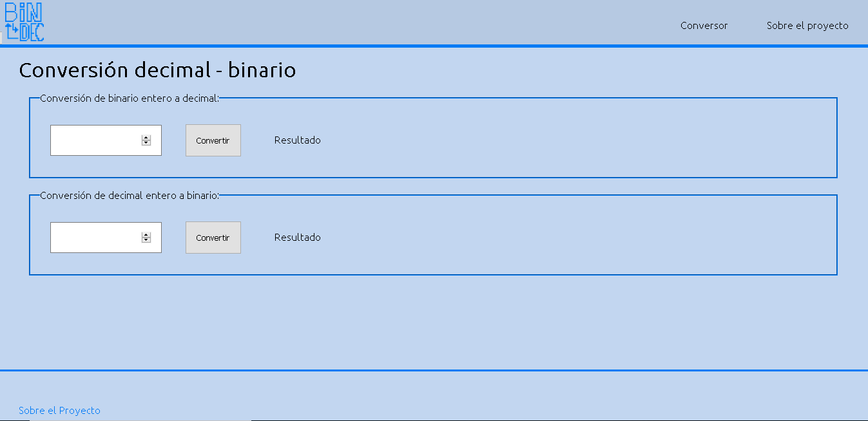Click the Resultado text of the decimal conversion

297,238
